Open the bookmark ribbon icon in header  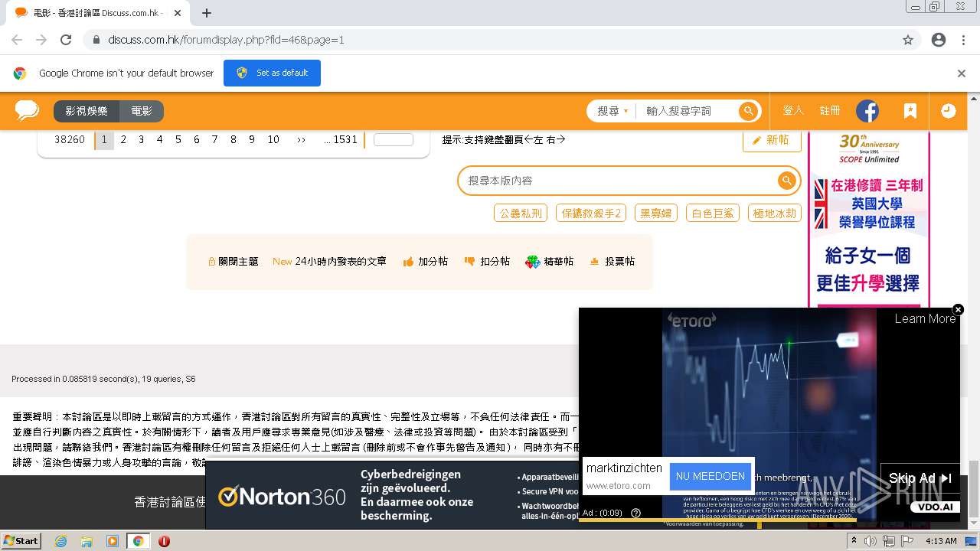[x=910, y=111]
